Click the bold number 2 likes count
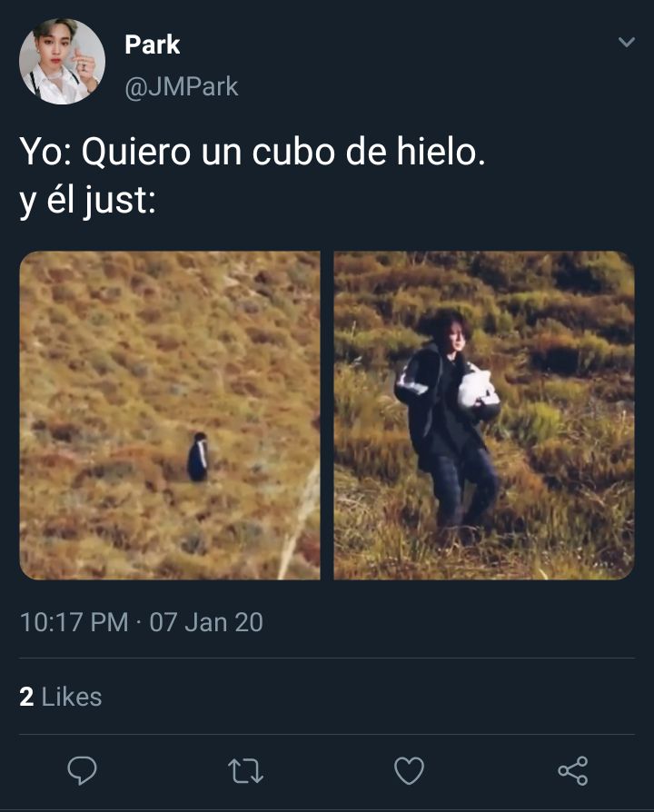The width and height of the screenshot is (654, 812). point(26,697)
